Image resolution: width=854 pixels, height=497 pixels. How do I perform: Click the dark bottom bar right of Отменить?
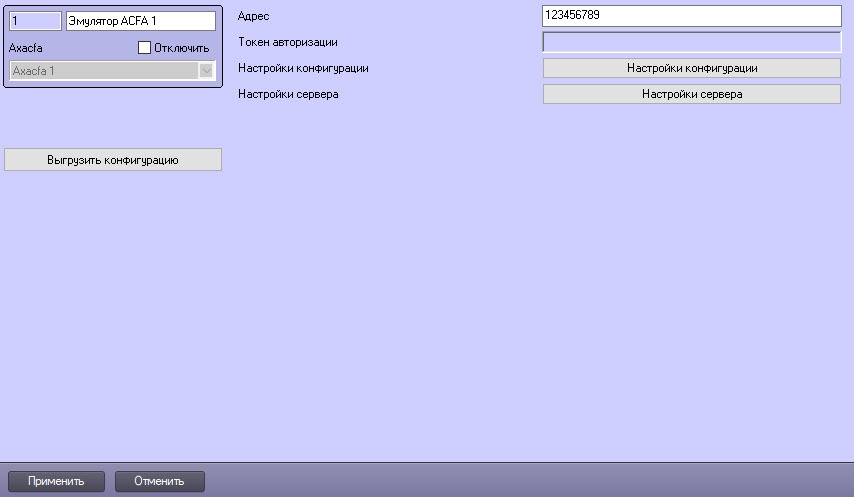click(x=520, y=481)
